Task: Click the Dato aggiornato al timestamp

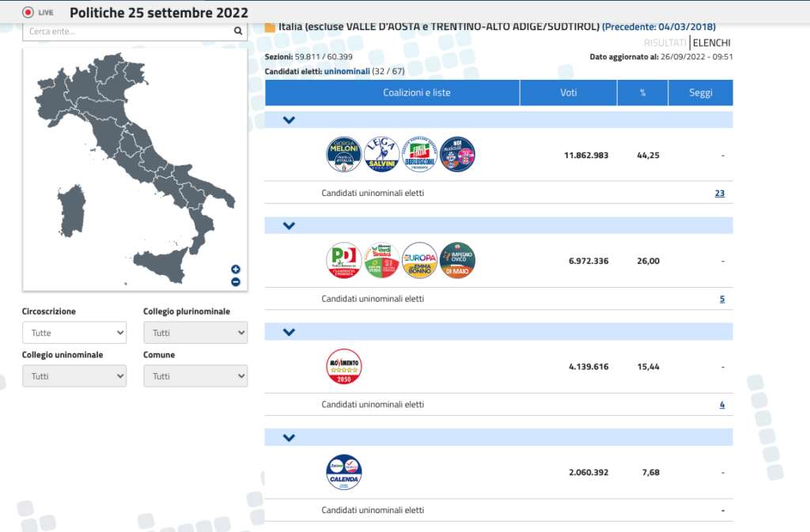Action: click(x=661, y=57)
